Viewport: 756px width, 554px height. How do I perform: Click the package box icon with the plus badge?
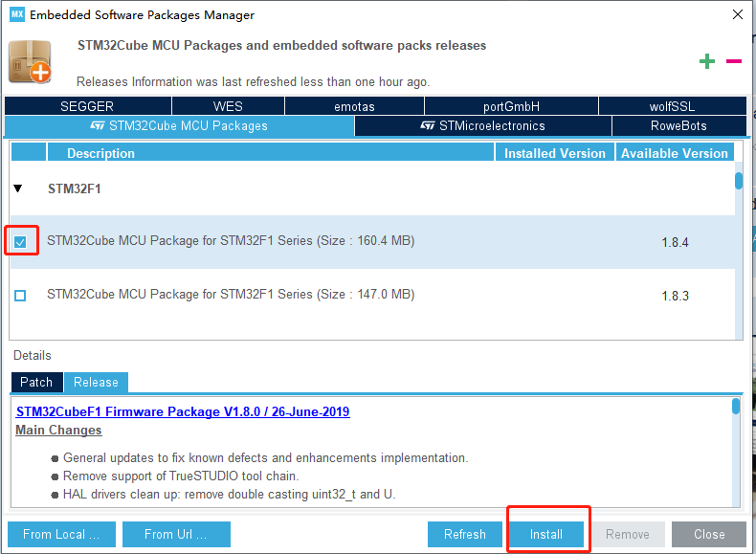click(30, 62)
